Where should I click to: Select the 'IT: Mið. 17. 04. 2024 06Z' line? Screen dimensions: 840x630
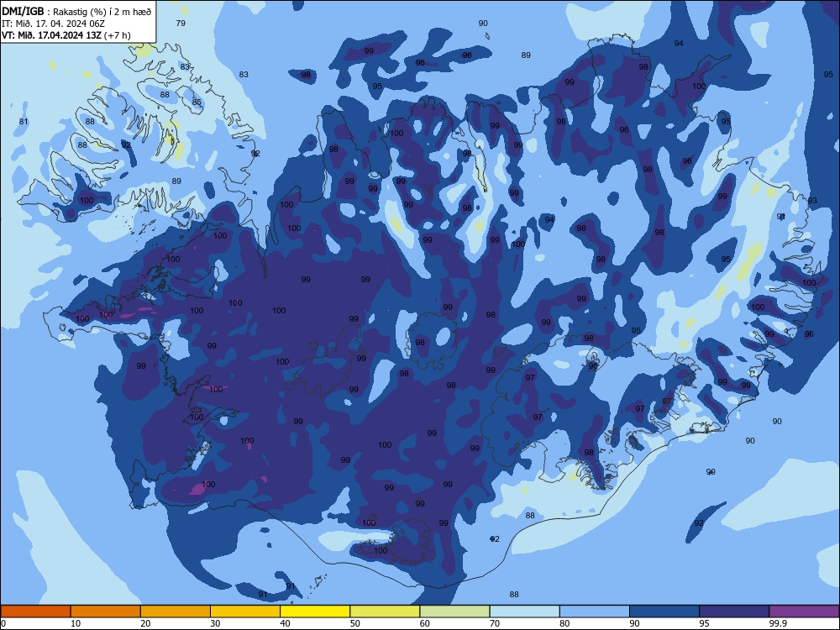pos(53,24)
